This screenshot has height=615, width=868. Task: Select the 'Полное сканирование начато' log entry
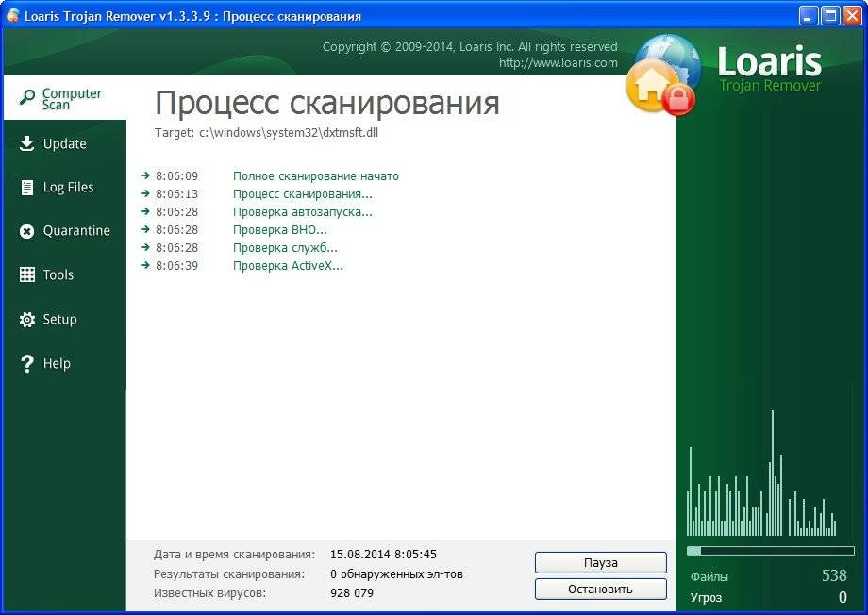[315, 176]
